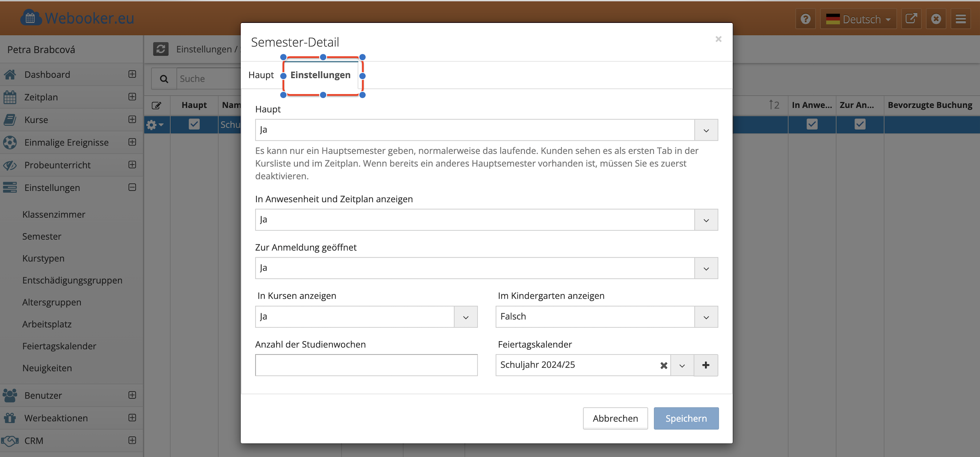Screen dimensions: 980x457
Task: Open the Deutsch language selector
Action: pyautogui.click(x=858, y=19)
